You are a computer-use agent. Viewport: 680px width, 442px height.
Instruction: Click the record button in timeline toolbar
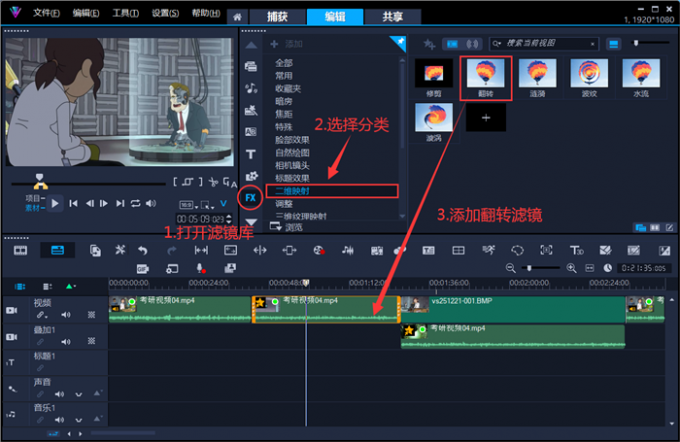pyautogui.click(x=201, y=268)
